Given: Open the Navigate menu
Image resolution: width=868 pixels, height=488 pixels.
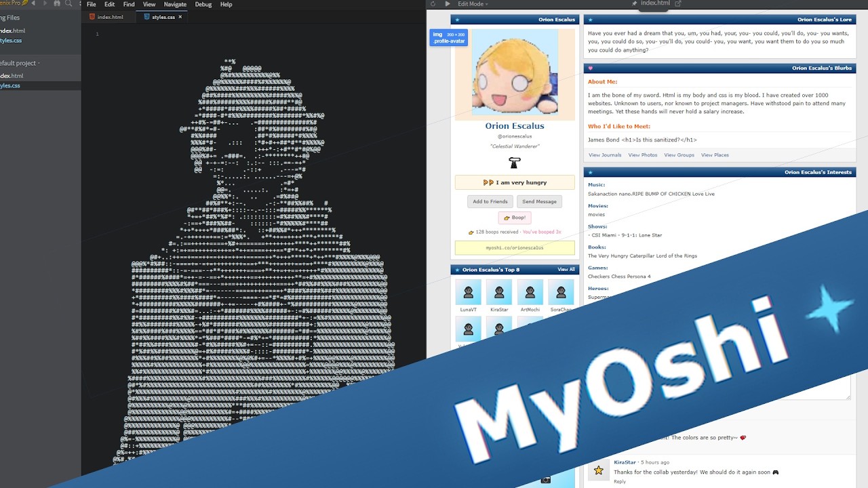Looking at the screenshot, I should pyautogui.click(x=175, y=4).
